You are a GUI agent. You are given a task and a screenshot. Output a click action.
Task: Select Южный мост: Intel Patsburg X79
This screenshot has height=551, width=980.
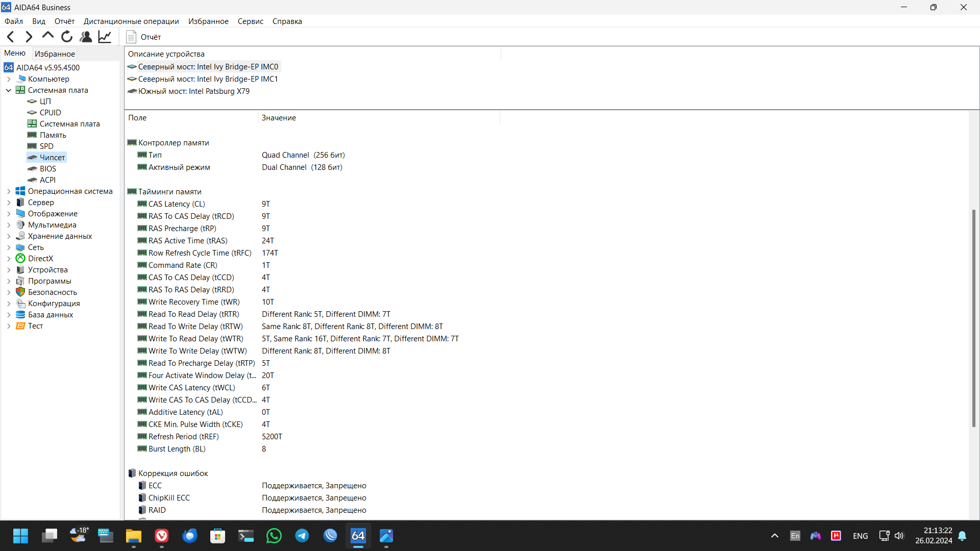click(193, 91)
